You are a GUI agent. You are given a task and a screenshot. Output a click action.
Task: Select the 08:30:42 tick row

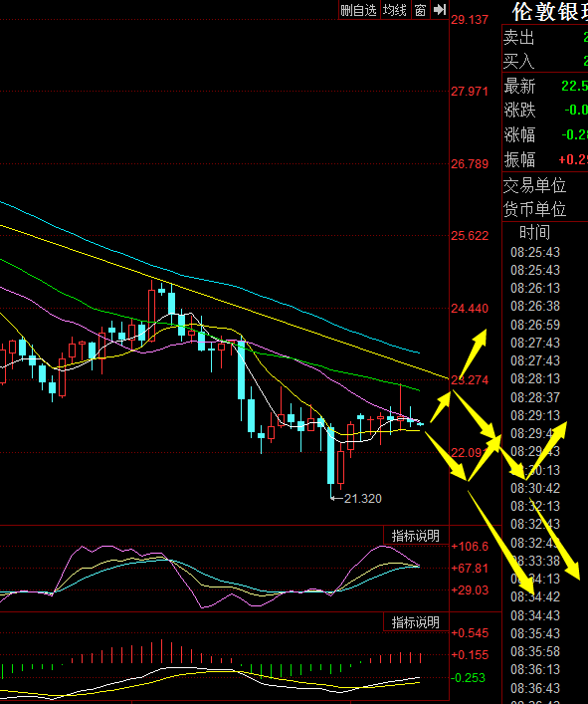535,489
